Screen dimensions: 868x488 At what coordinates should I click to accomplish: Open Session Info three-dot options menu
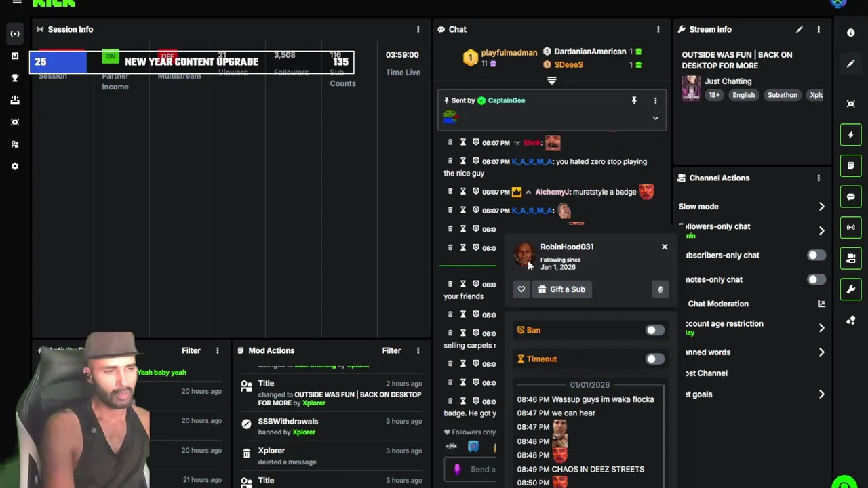pos(418,29)
